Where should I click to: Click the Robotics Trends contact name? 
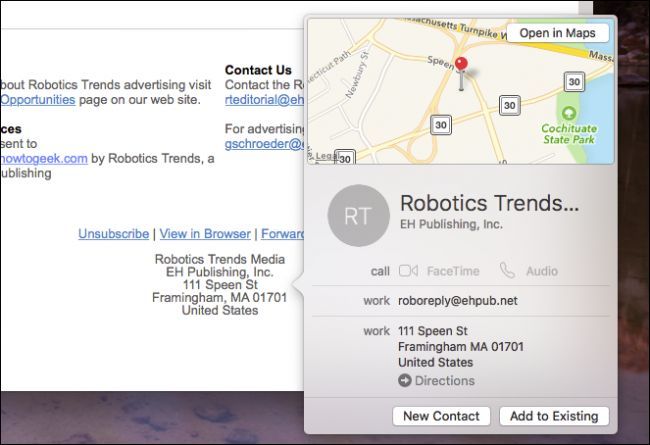(x=488, y=204)
